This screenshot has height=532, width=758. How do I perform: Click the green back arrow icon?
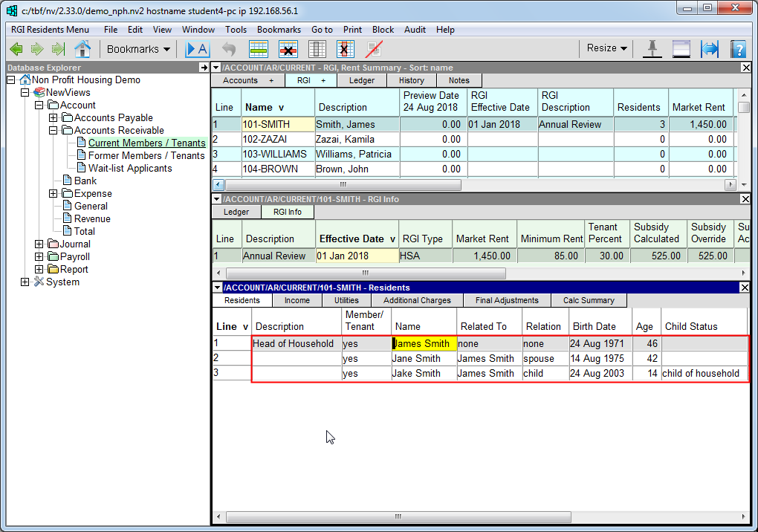(x=16, y=49)
